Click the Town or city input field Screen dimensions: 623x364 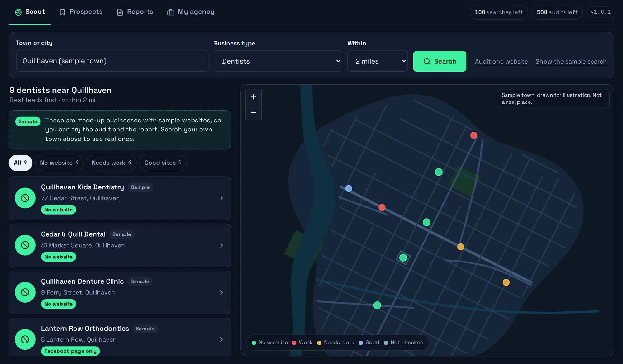[112, 61]
